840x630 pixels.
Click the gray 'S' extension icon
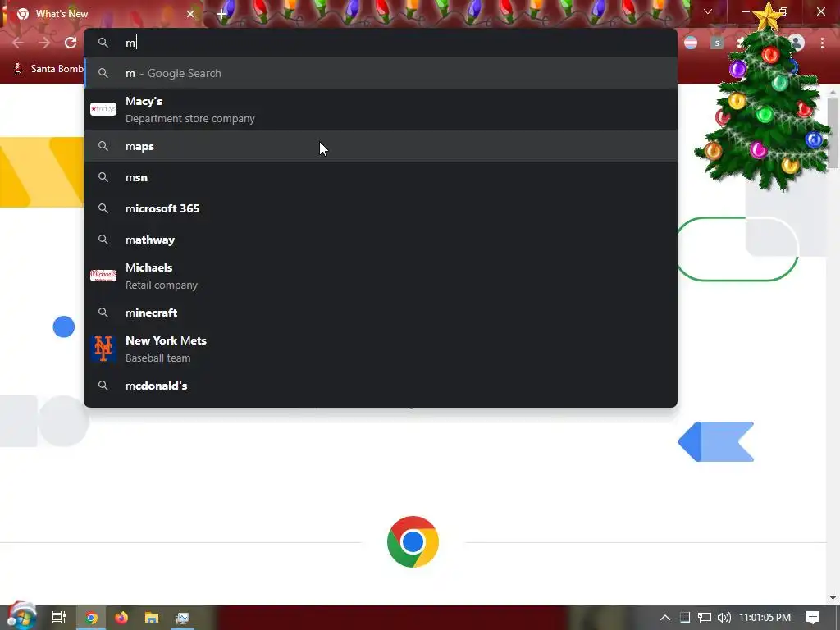pyautogui.click(x=717, y=43)
